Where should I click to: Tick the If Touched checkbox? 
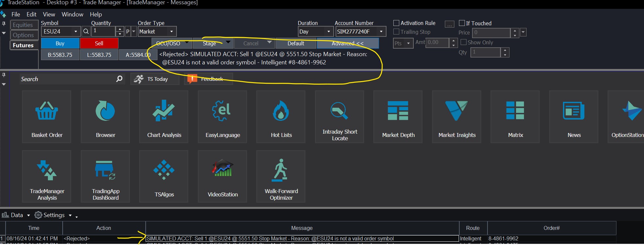(x=462, y=23)
